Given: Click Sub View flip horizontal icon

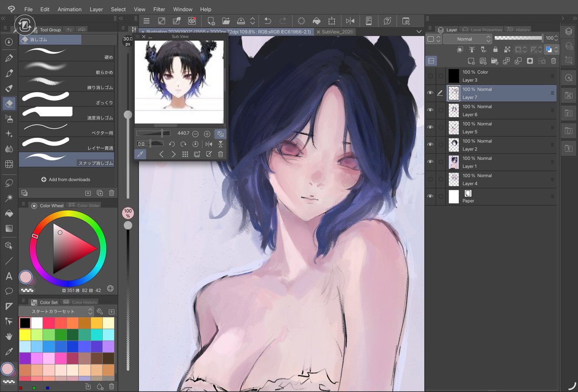Looking at the screenshot, I should [x=209, y=144].
